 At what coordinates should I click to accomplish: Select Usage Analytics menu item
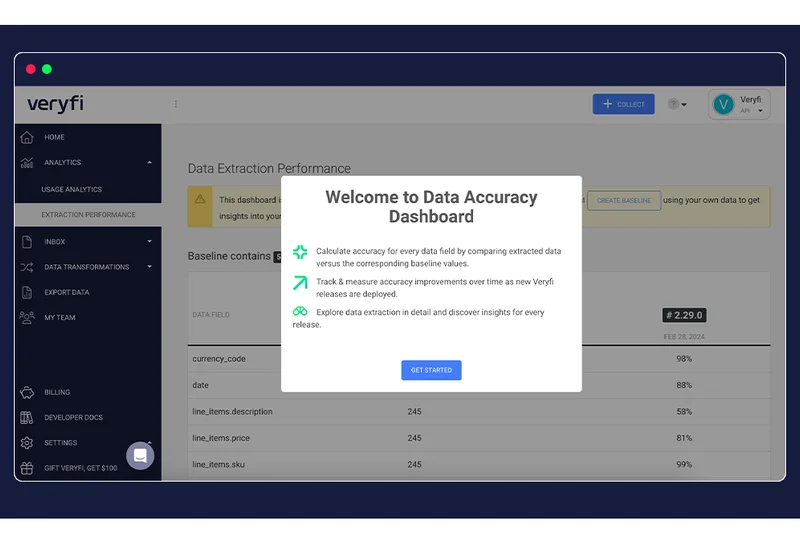71,189
